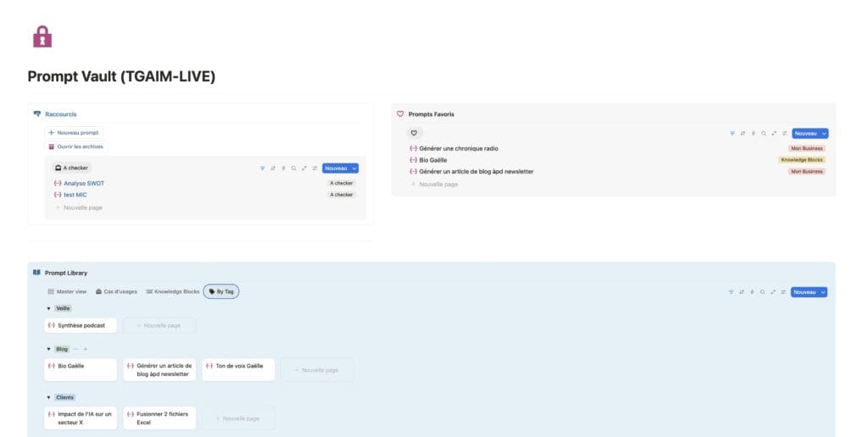
Task: Open the Analyse SWOT page
Action: [x=84, y=183]
